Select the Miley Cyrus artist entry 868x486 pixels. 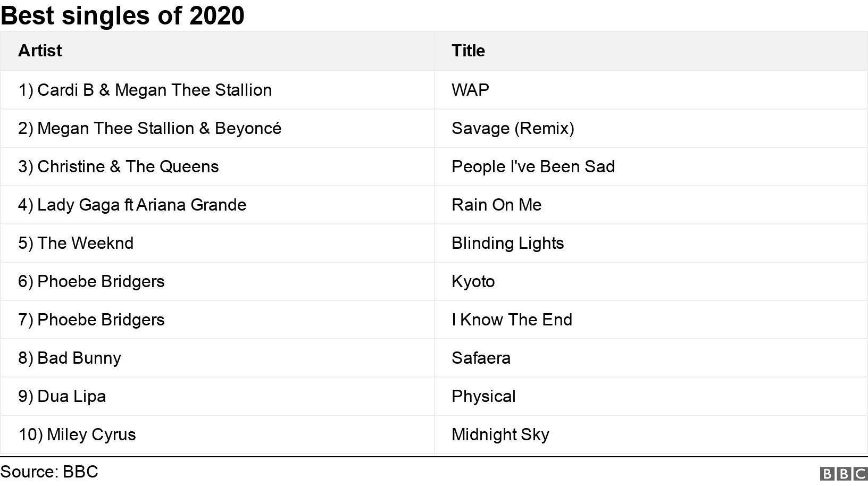(x=77, y=434)
